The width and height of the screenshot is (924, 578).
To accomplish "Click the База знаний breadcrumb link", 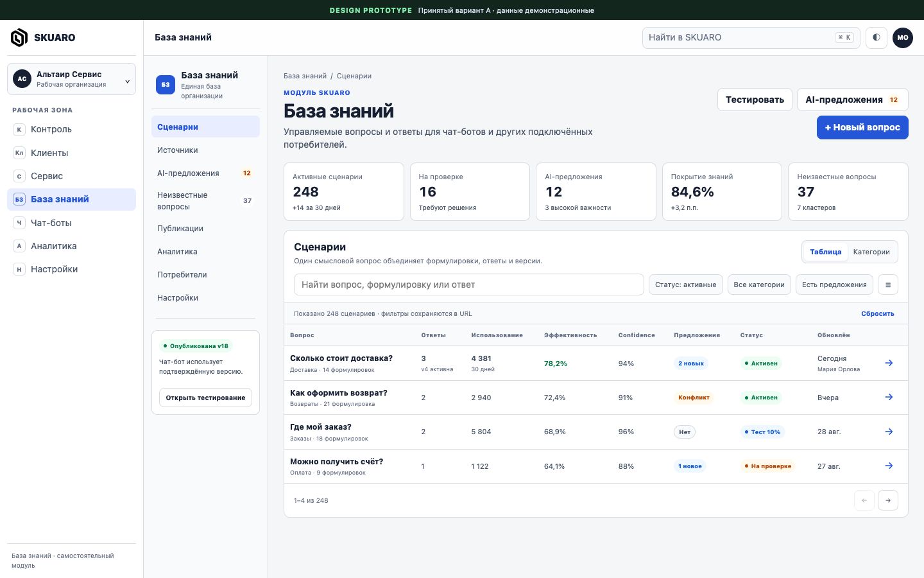I will click(305, 76).
